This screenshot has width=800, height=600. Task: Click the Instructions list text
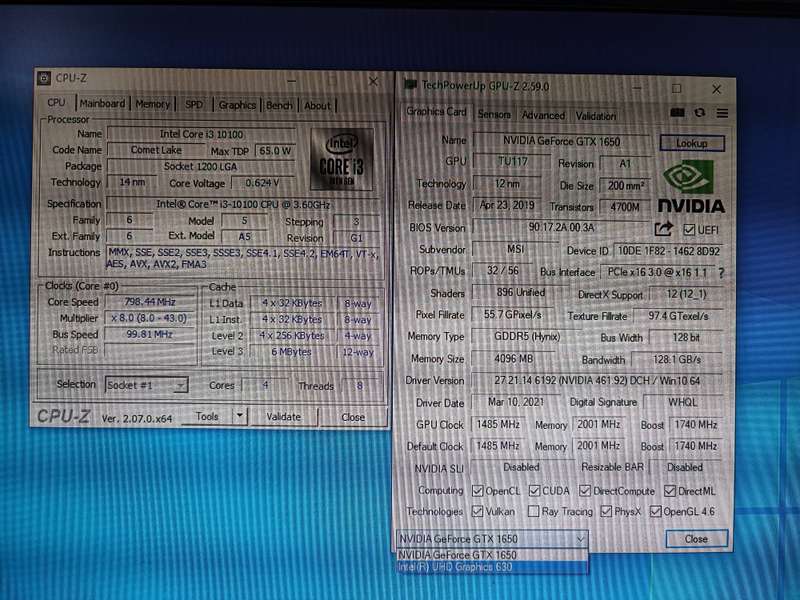tap(242, 258)
